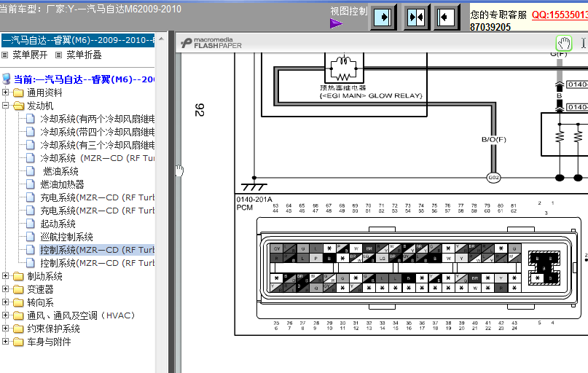Click the 菜单折叠 menu link
Viewport: 588px width, 373px height.
84,55
